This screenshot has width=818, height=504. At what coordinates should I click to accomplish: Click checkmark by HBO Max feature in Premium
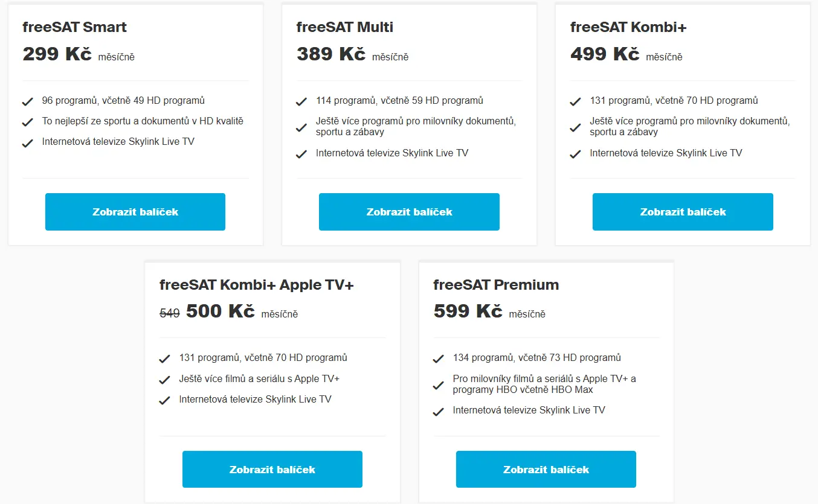(x=439, y=385)
